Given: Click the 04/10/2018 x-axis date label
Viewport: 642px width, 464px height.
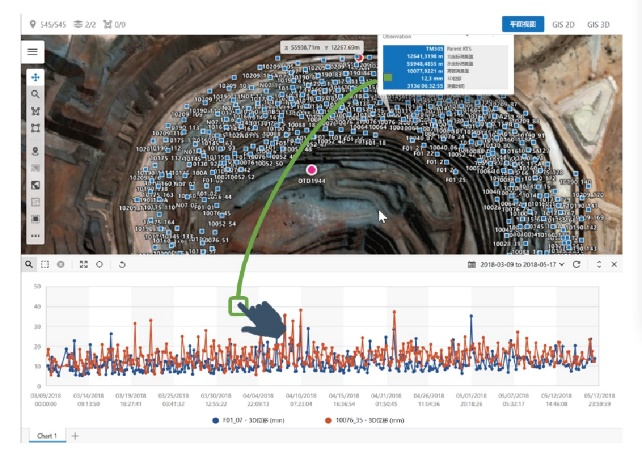Looking at the screenshot, I should tap(301, 400).
